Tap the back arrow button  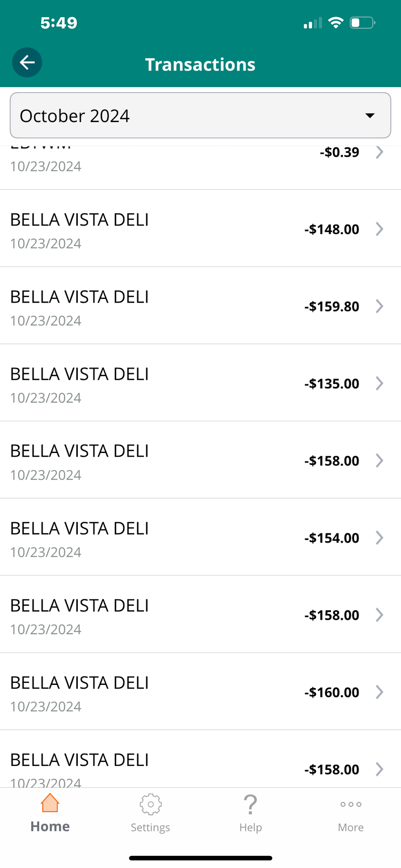27,62
